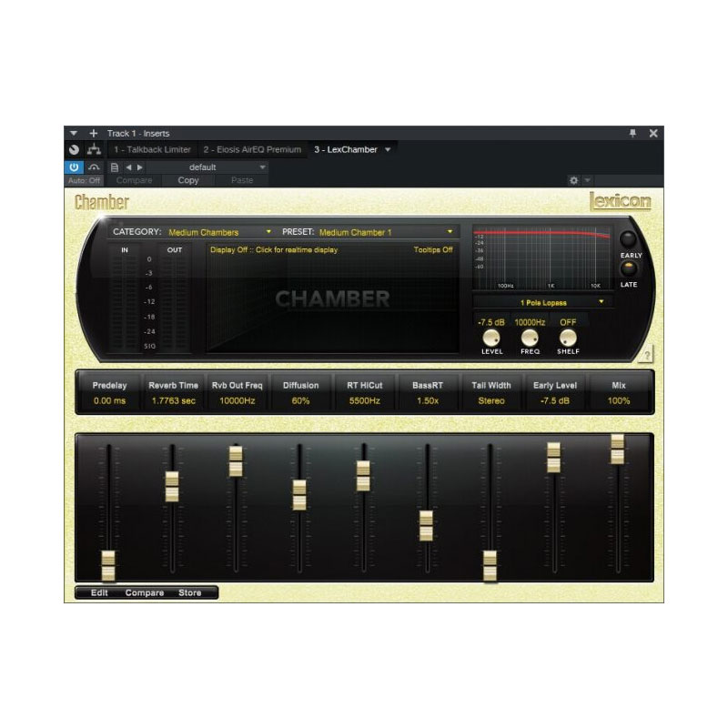Open the 1 Pole Lopass filter dropdown
The image size is (728, 728).
(x=542, y=302)
